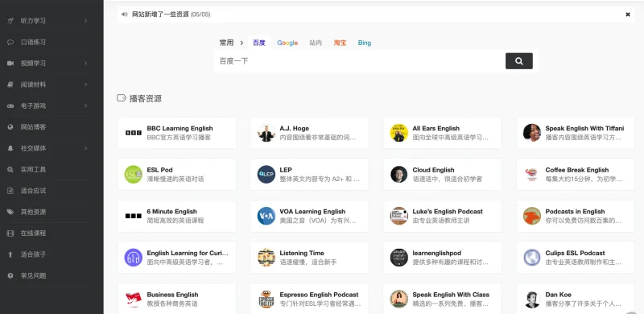Select the 淘宝 search tab
The height and width of the screenshot is (314, 644).
[x=340, y=43]
